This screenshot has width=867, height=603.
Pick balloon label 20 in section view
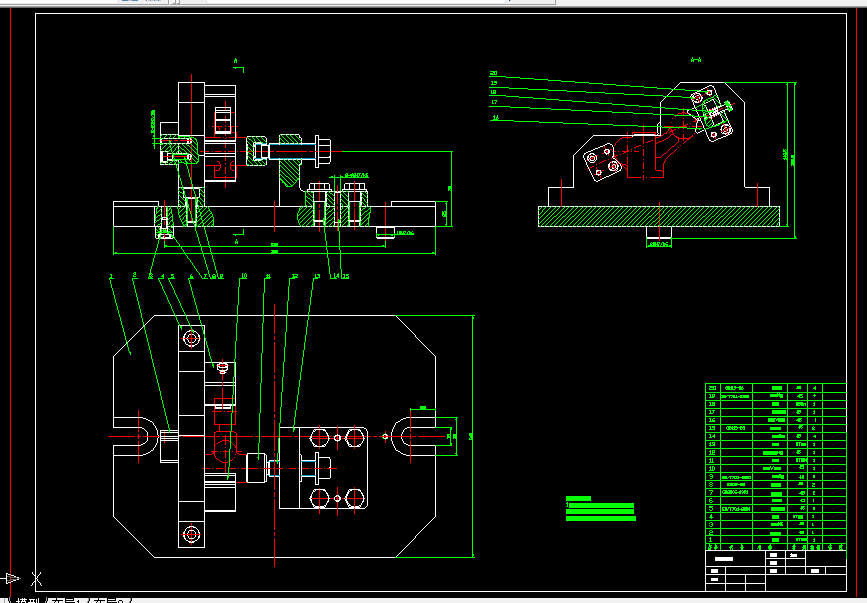494,73
